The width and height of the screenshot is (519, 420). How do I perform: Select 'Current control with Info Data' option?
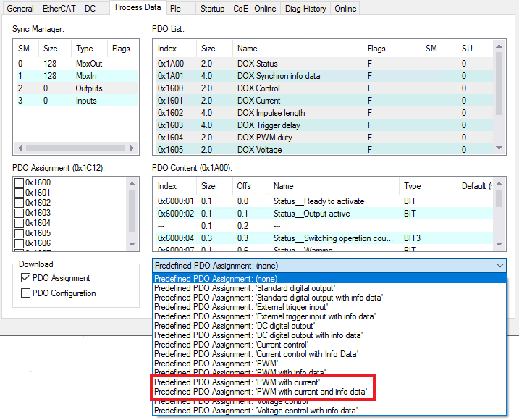coord(329,354)
